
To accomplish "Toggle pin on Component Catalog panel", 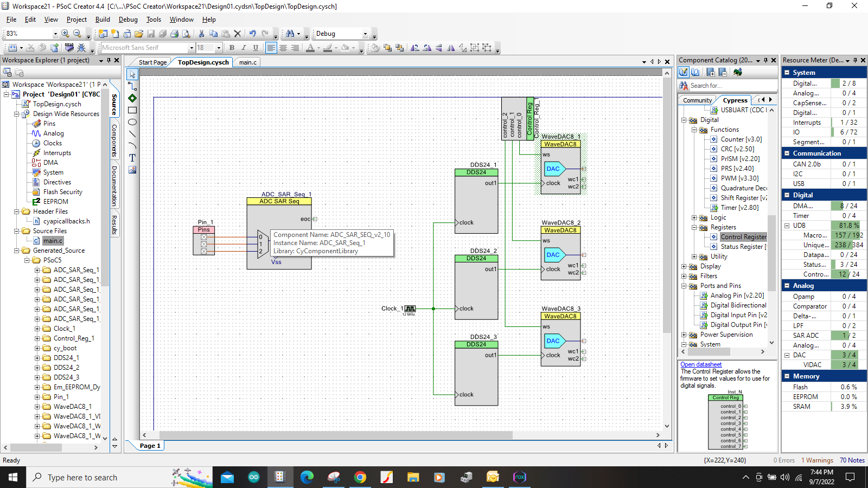I will [765, 60].
